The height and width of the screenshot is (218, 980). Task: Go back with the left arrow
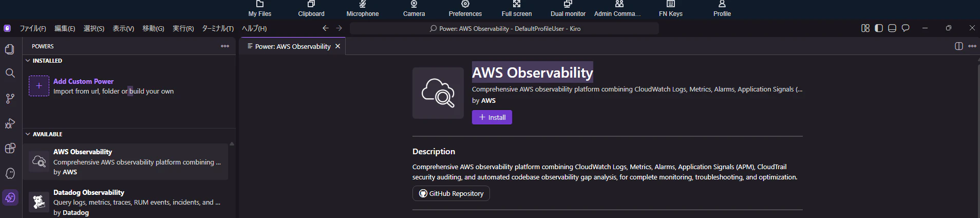pos(325,28)
